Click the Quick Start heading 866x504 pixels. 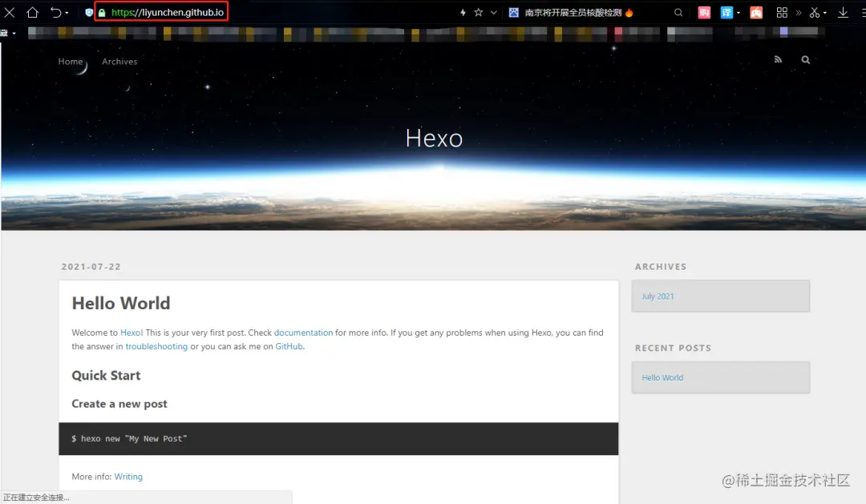tap(106, 375)
